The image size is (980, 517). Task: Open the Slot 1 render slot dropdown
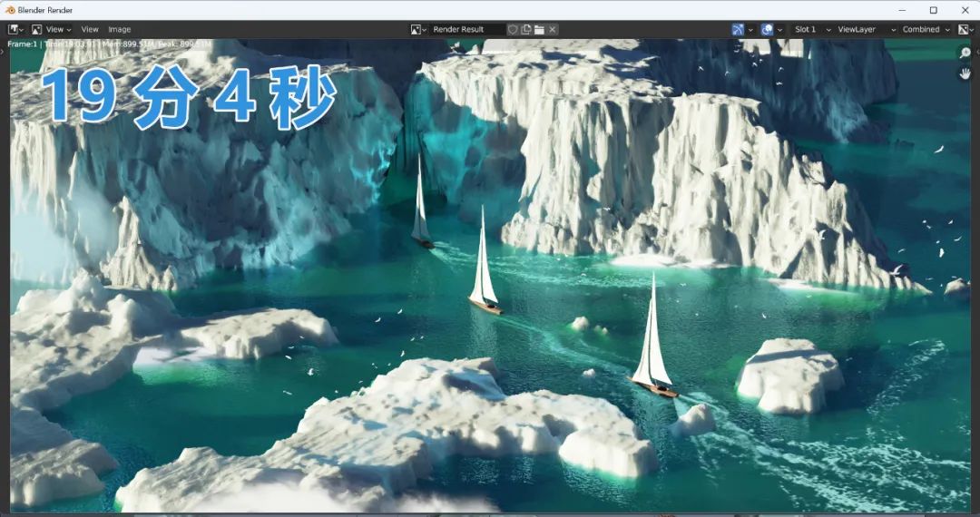pos(812,29)
